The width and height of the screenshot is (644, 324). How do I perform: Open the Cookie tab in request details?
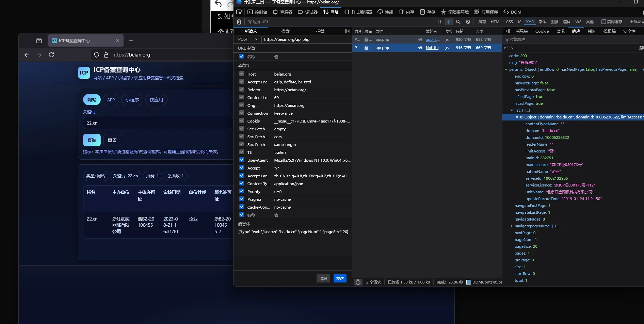coord(542,31)
